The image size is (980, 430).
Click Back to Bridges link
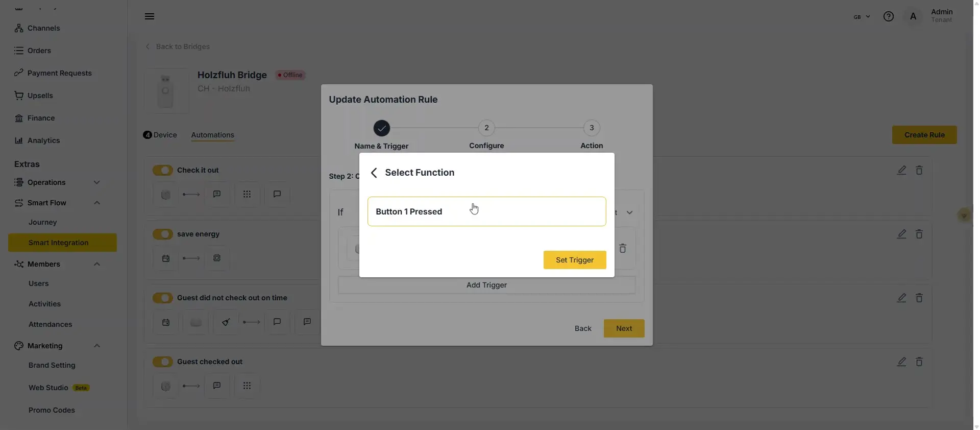[178, 46]
